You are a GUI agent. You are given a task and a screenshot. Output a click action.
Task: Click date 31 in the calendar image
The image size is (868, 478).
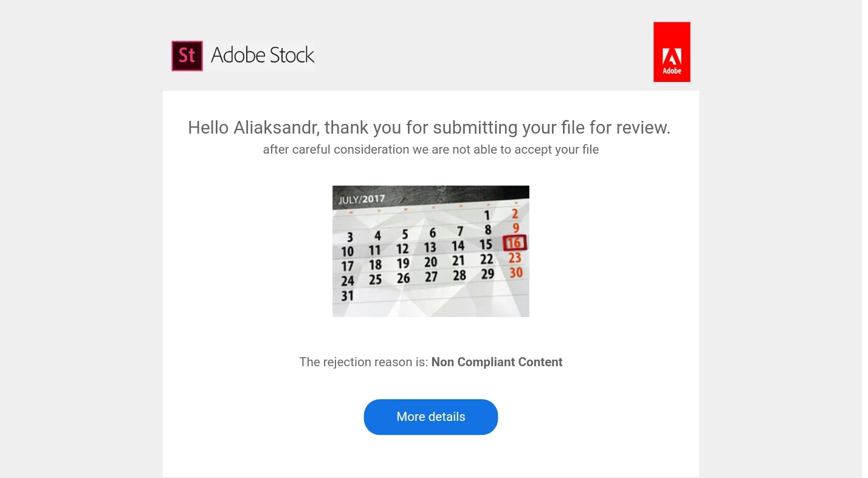[347, 296]
